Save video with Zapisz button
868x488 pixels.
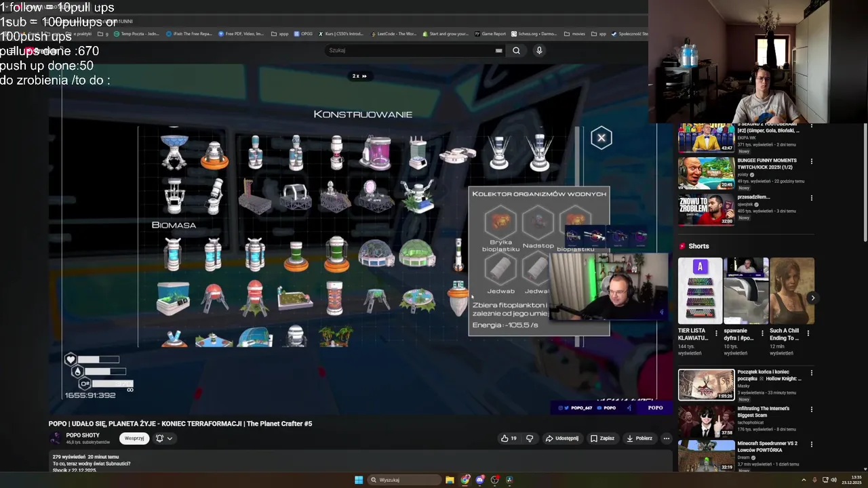pos(602,439)
